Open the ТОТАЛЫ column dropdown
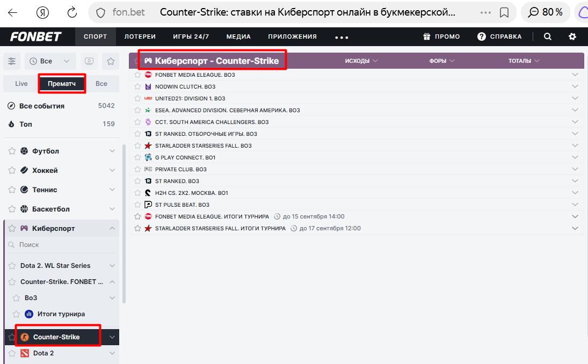588x364 pixels. coord(524,61)
